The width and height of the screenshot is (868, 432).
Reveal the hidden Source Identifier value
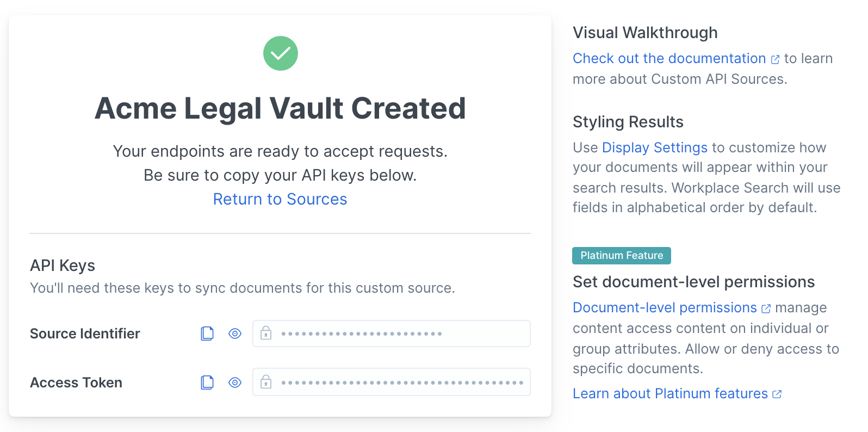(x=235, y=334)
